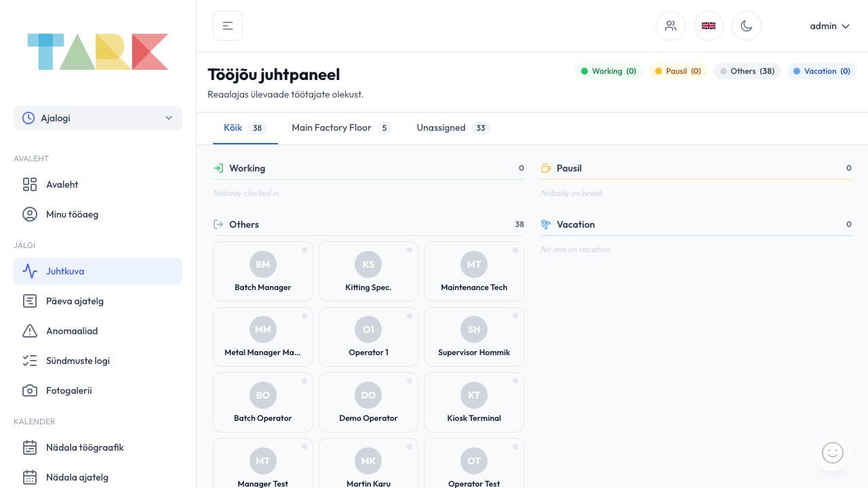Open Fotogalerii camera icon
The height and width of the screenshot is (488, 868).
coord(30,390)
